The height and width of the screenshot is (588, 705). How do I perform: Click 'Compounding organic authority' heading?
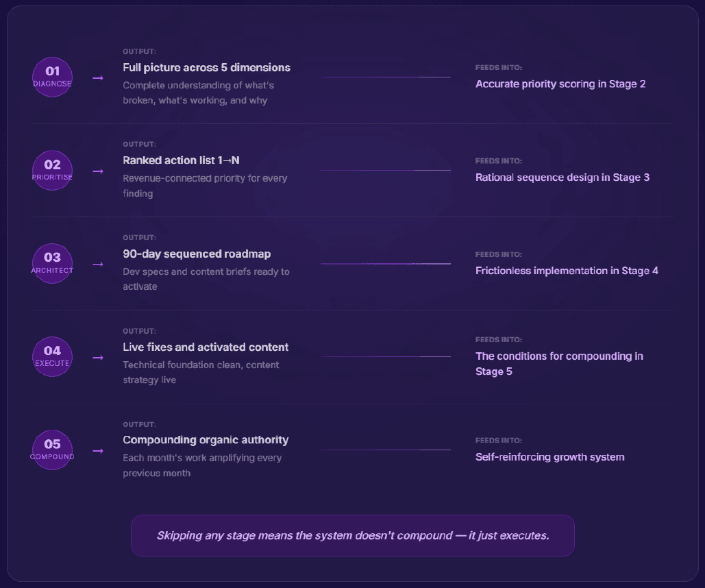206,440
